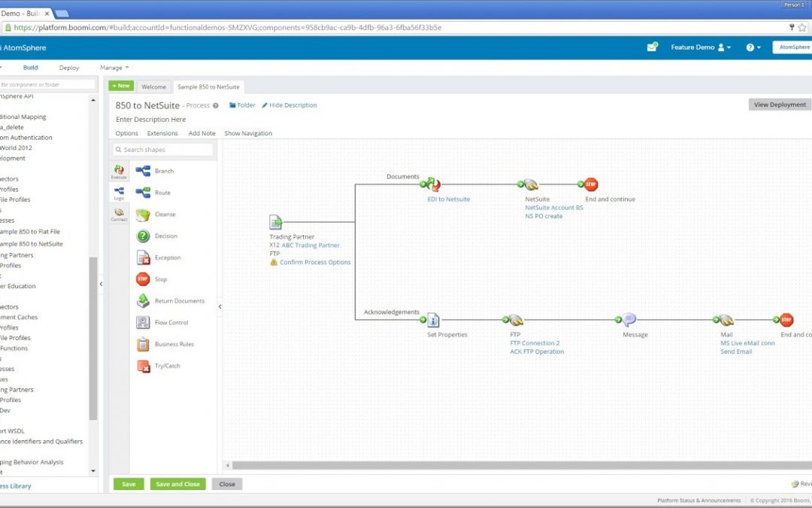The image size is (812, 508).
Task: Click the Mail connector shape on canvas
Action: [x=726, y=320]
